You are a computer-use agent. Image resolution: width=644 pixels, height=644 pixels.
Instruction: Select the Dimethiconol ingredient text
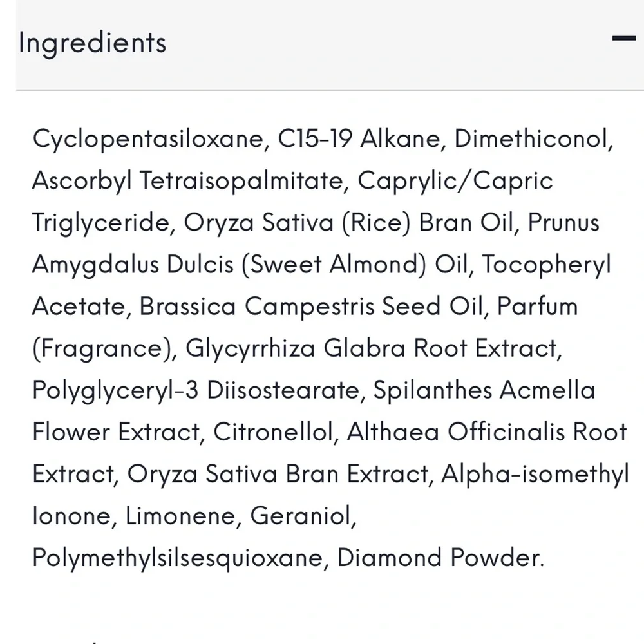coord(532,139)
